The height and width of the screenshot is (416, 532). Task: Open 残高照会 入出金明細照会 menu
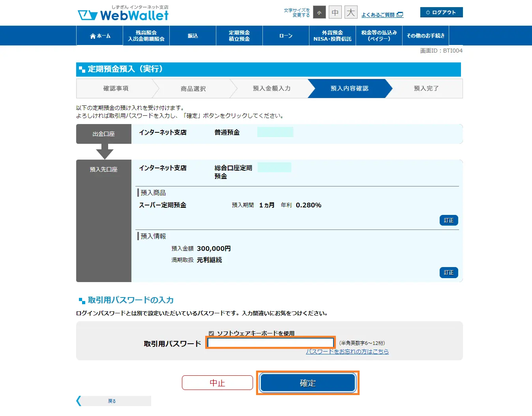click(x=146, y=36)
